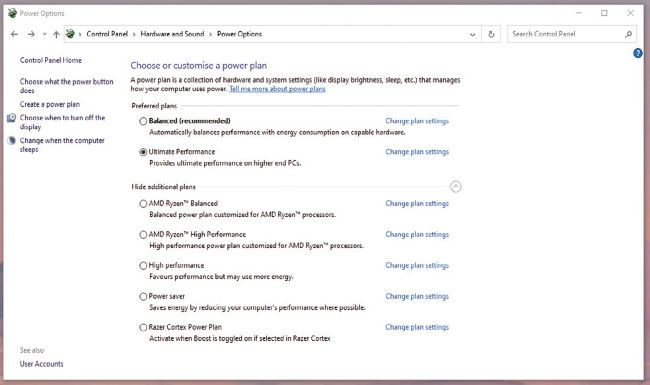Viewport: 650px width, 385px height.
Task: Refresh the Power Options page
Action: (x=491, y=34)
